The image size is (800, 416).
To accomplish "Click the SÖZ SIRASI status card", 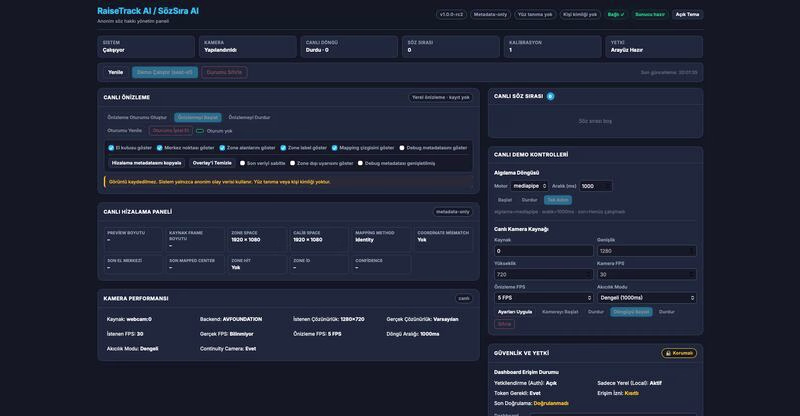I will tap(451, 46).
